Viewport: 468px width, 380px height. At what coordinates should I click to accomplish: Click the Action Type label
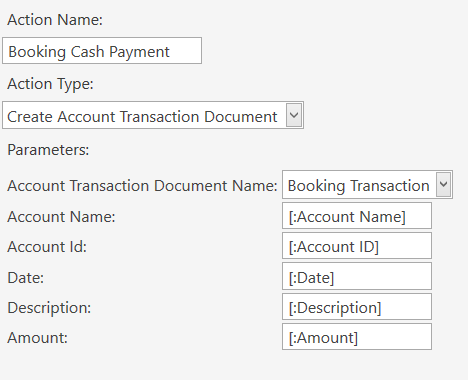(x=50, y=84)
